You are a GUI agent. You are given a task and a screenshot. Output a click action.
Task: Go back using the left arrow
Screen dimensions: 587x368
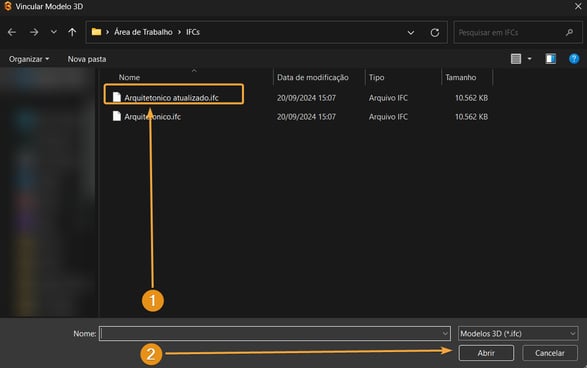click(12, 33)
